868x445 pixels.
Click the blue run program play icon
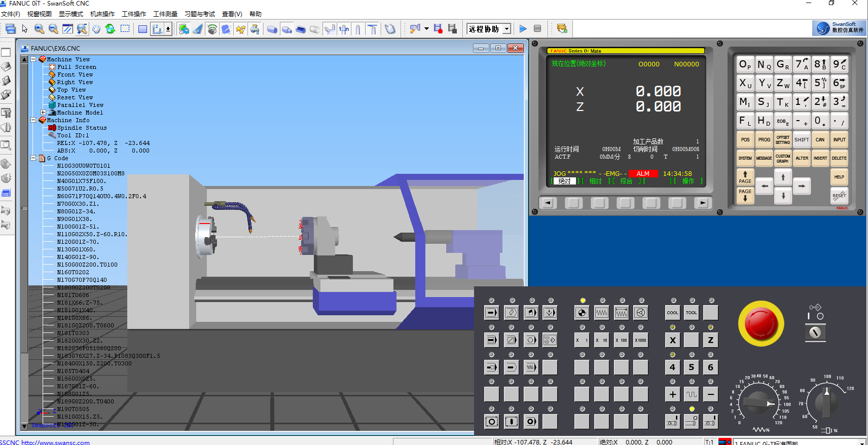pos(523,29)
